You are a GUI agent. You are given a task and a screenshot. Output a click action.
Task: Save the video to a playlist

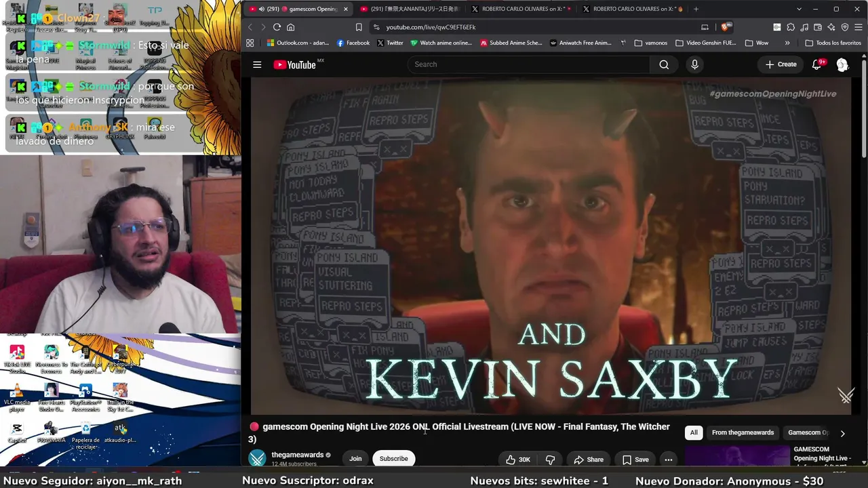(x=635, y=460)
